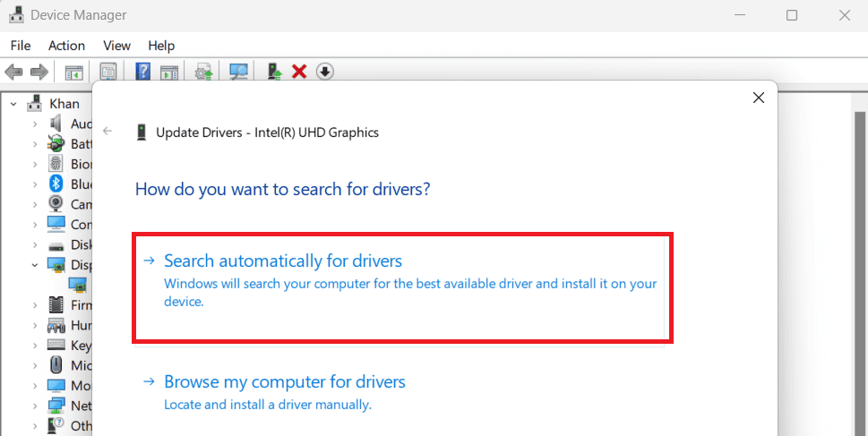Click the red X Uninstall device icon
This screenshot has width=868, height=436.
coord(299,72)
